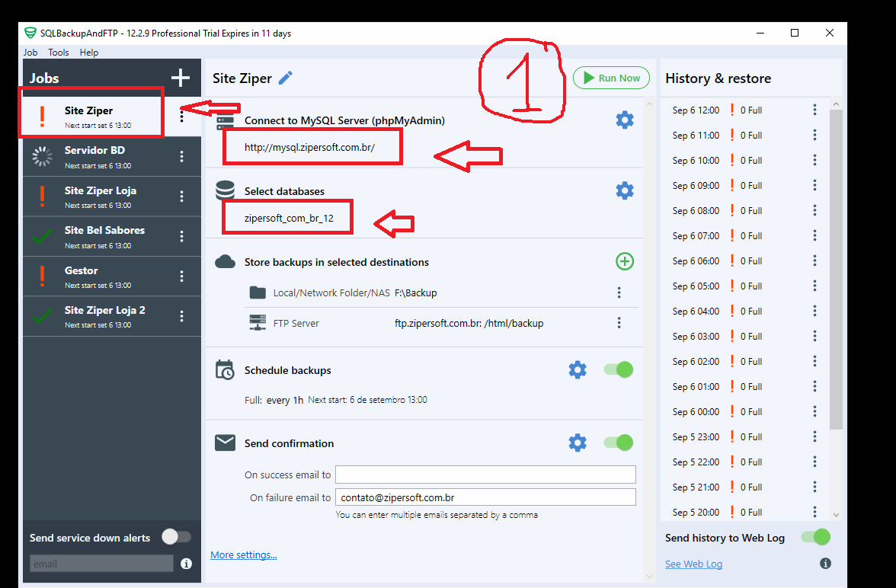Click the zipersoft_com_br_12 database name
Viewport: 896px width, 588px height.
coord(290,218)
